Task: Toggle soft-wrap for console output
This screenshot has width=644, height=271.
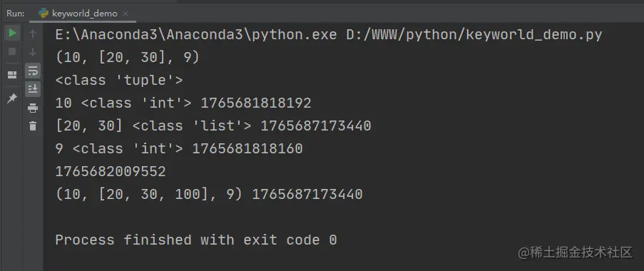Action: (x=33, y=71)
